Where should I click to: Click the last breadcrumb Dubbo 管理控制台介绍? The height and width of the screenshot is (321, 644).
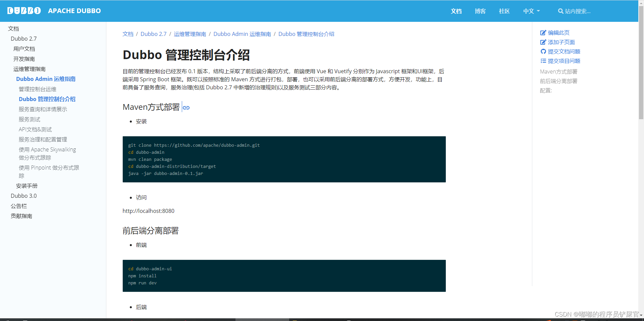point(306,34)
